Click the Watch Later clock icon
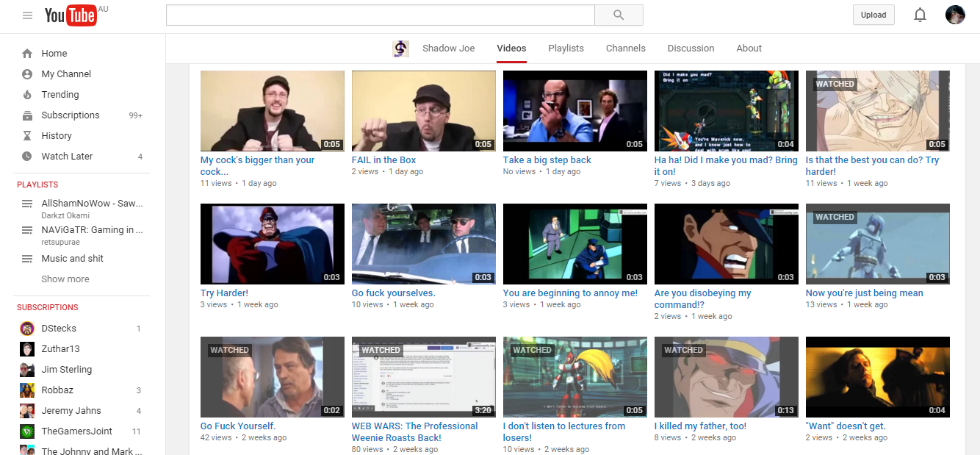The width and height of the screenshot is (980, 455). [x=27, y=157]
